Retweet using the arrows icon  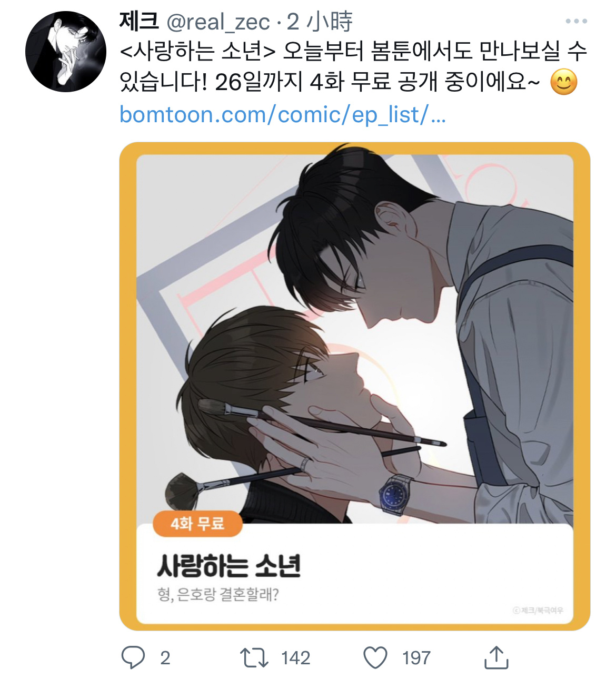tap(254, 658)
